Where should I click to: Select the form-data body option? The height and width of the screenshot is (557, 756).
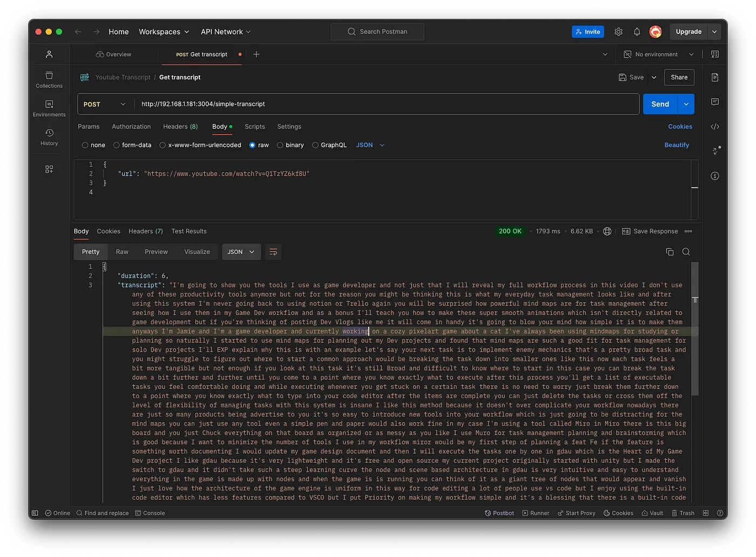point(117,145)
